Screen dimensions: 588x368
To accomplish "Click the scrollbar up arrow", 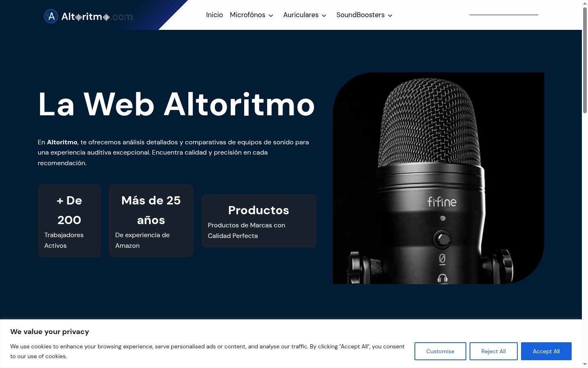I will (x=585, y=3).
